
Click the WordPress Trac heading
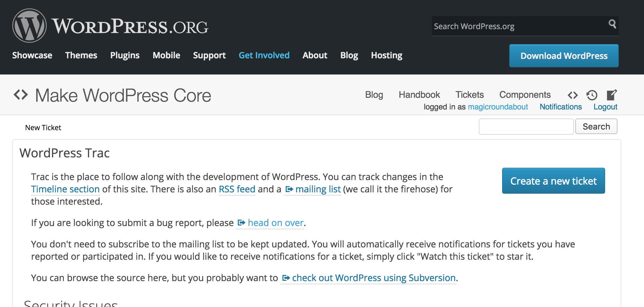coord(64,153)
